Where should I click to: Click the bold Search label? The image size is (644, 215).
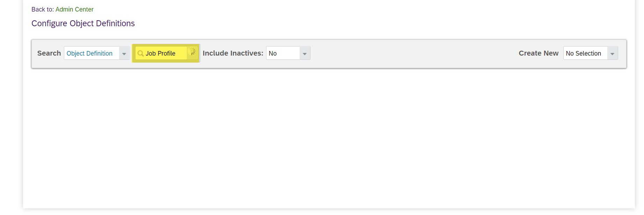49,53
